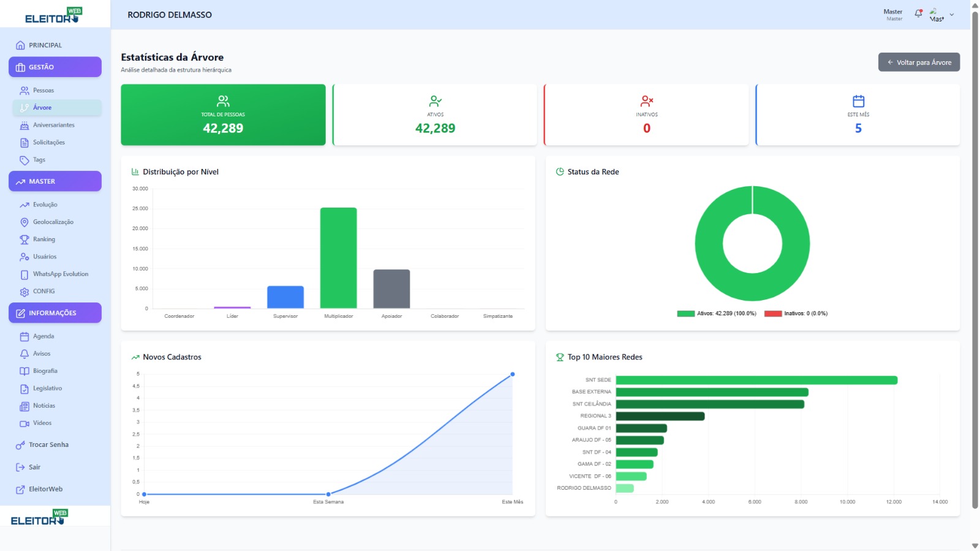Open the Aniversariantes cake icon

click(x=24, y=126)
